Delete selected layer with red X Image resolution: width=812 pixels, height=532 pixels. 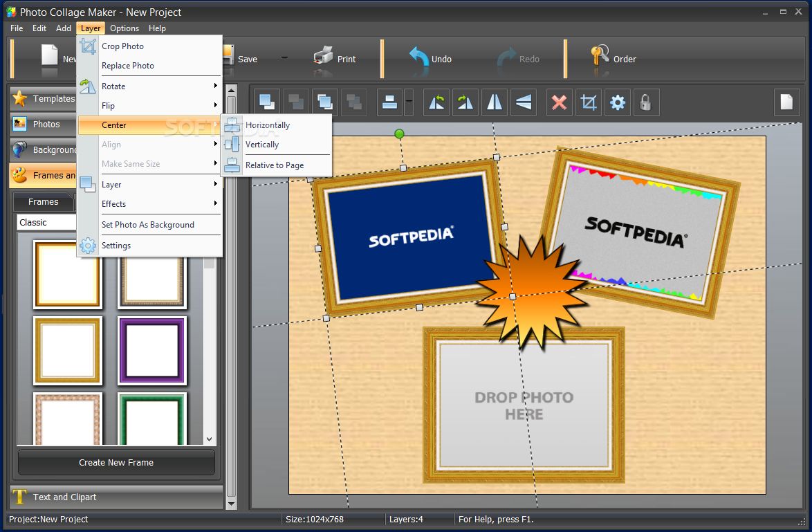560,102
